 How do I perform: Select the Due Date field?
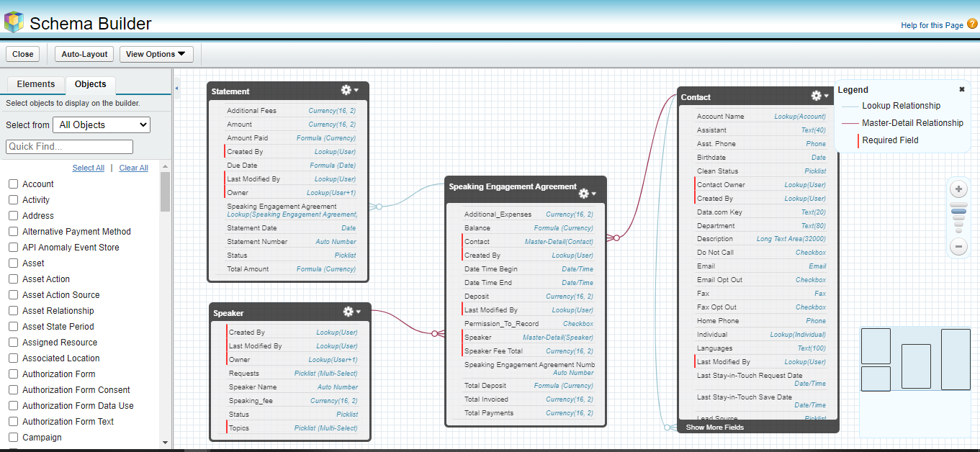pyautogui.click(x=291, y=166)
